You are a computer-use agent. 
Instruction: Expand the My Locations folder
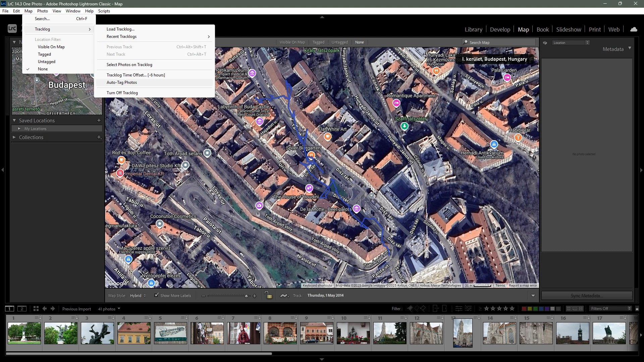tap(19, 129)
